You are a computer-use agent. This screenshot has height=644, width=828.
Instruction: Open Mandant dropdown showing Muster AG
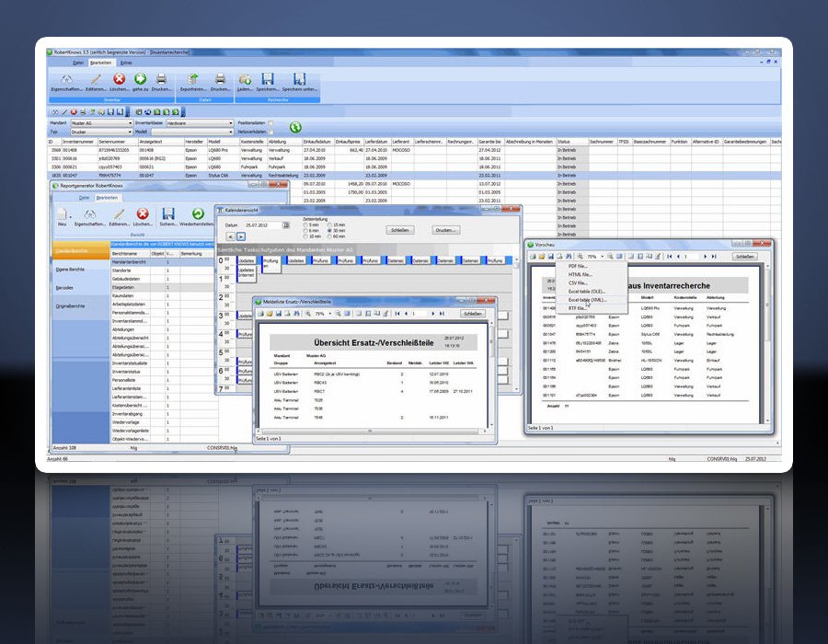click(x=101, y=123)
